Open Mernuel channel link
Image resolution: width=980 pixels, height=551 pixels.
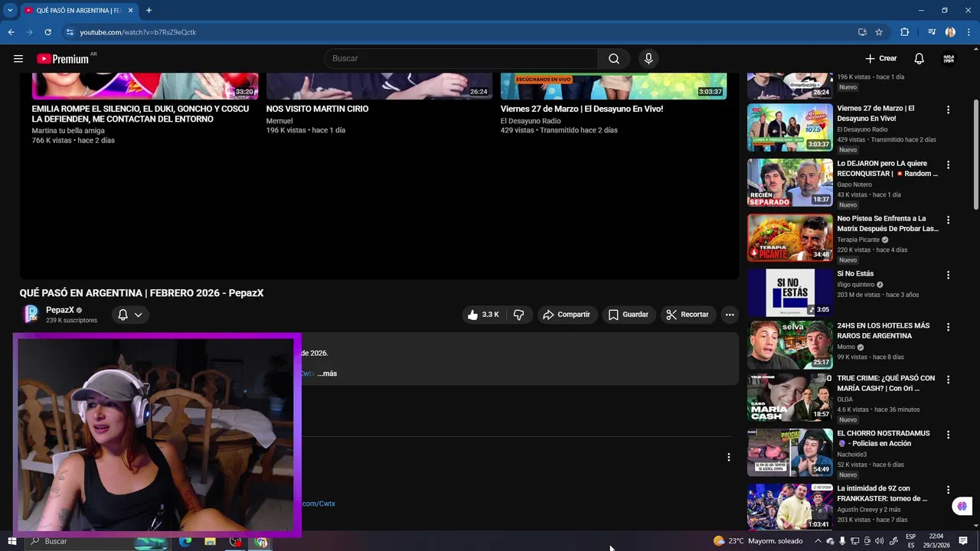[x=279, y=121]
